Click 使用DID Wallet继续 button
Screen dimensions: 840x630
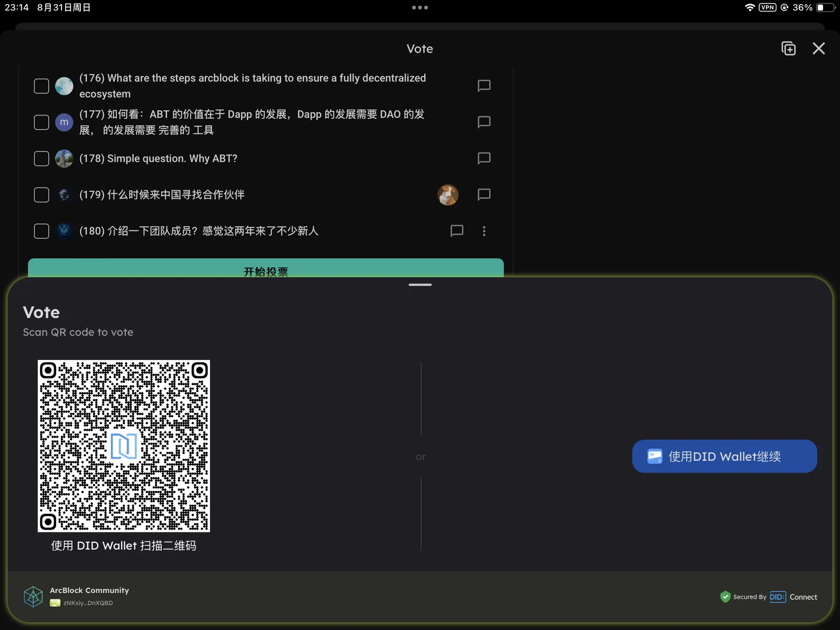click(x=724, y=456)
